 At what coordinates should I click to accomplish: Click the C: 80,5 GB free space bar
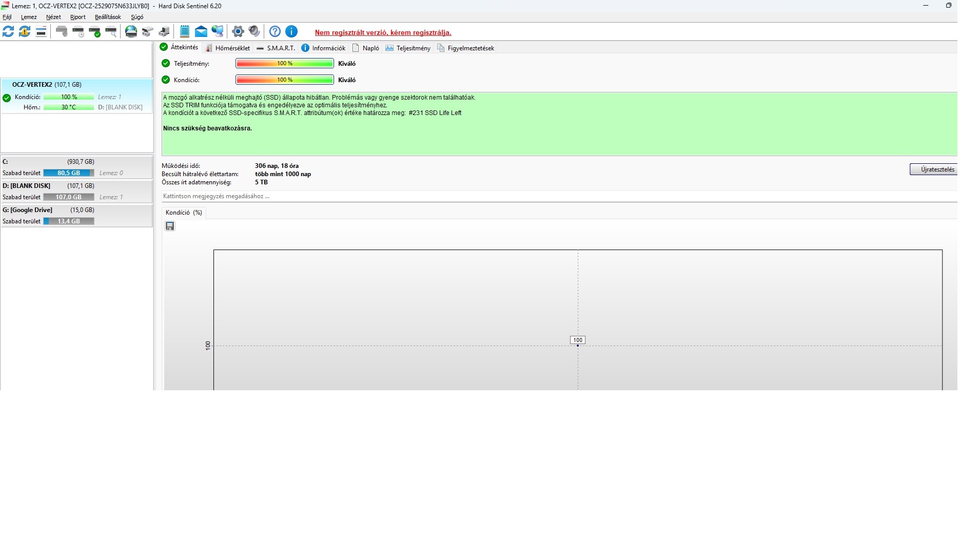(x=69, y=173)
